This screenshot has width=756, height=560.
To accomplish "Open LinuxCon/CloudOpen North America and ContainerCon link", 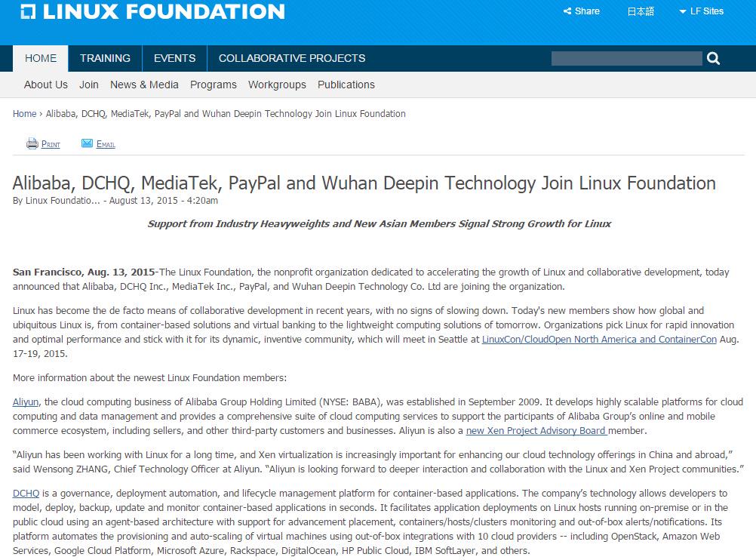I will pos(599,340).
